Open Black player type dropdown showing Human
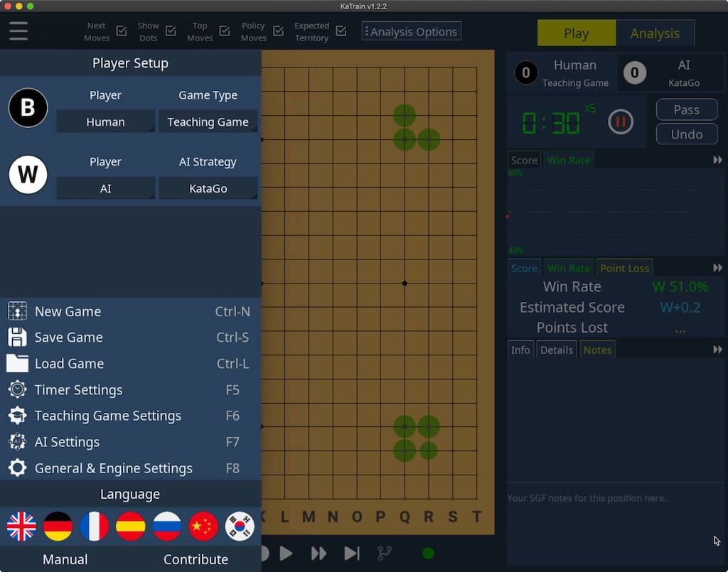728x572 pixels. point(105,122)
